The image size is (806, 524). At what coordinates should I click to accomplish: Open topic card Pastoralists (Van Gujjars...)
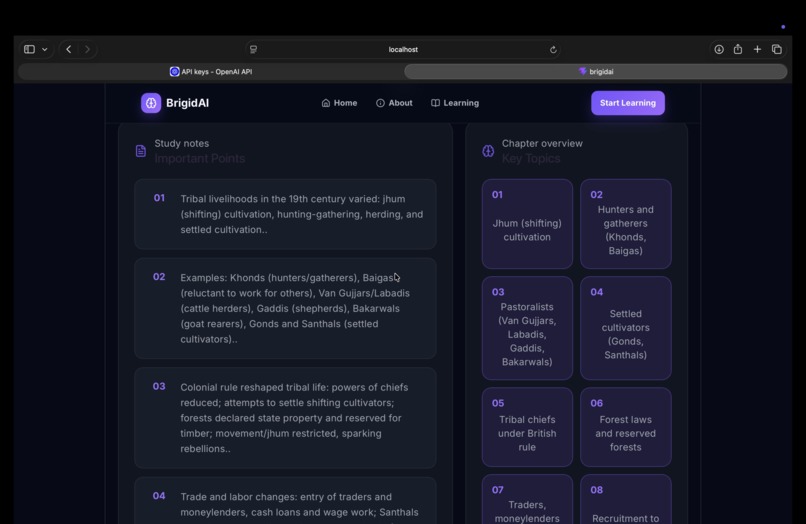pyautogui.click(x=527, y=328)
